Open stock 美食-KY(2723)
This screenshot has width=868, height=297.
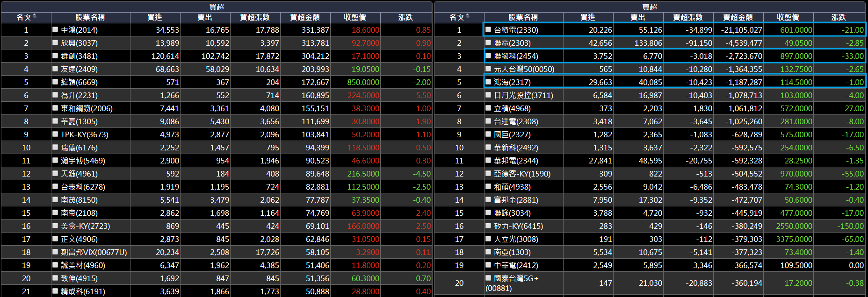86,226
